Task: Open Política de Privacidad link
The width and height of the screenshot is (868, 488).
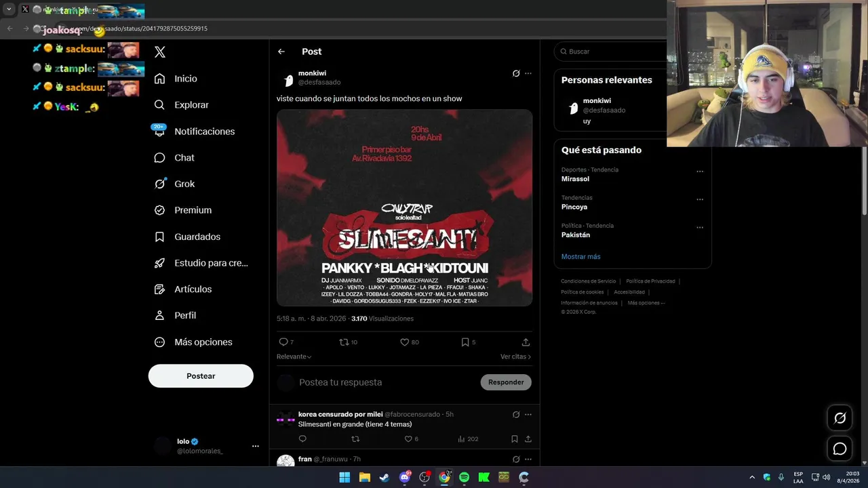Action: pyautogui.click(x=650, y=281)
